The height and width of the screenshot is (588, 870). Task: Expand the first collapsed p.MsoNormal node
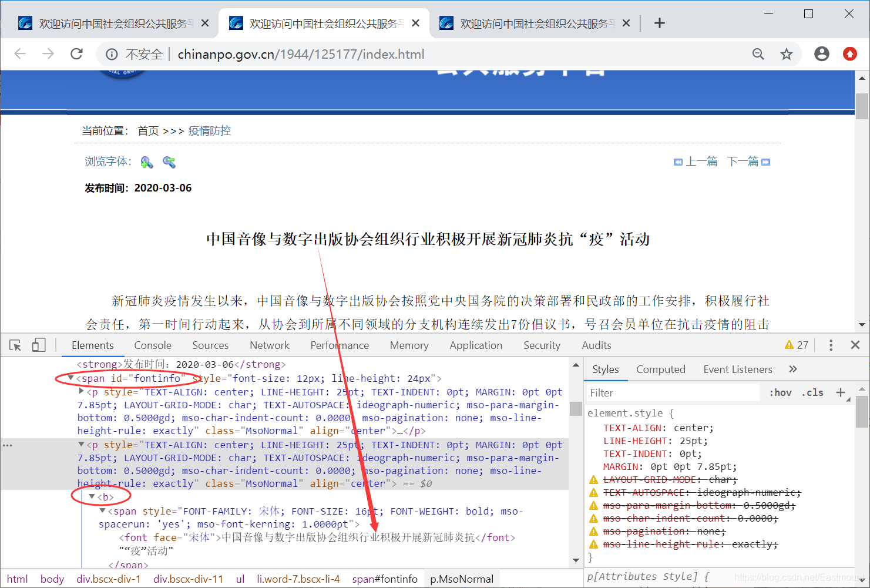pos(81,391)
